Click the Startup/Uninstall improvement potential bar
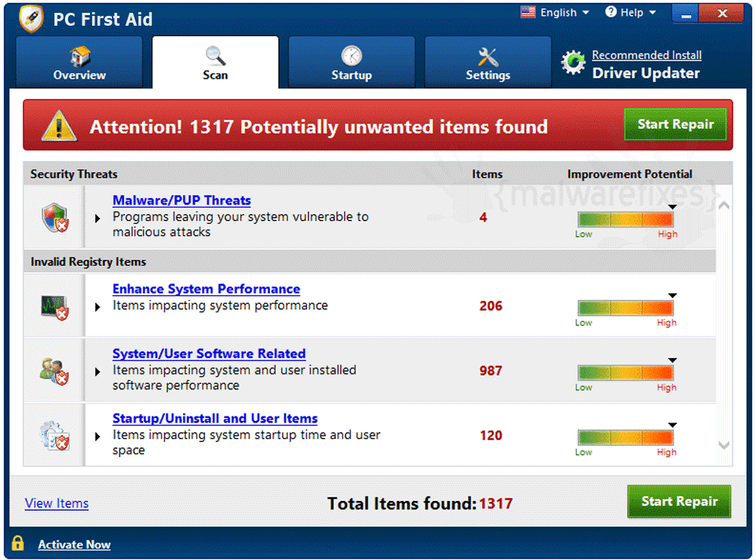Screen dimensions: 756x560 point(625,438)
